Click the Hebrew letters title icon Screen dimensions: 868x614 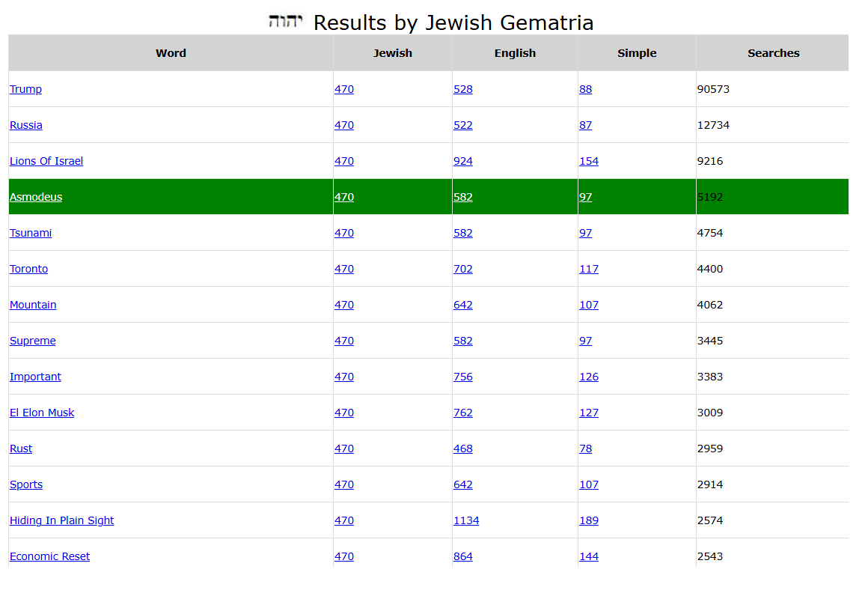coord(286,22)
